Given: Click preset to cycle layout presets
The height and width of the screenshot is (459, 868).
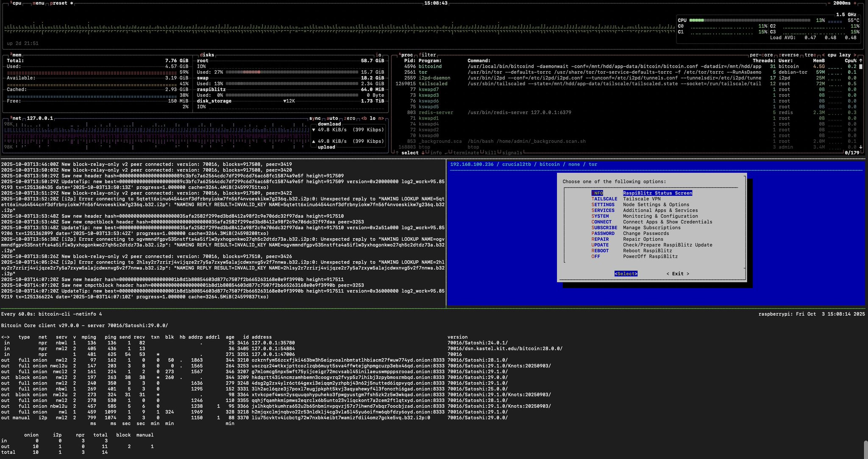Looking at the screenshot, I should 60,3.
